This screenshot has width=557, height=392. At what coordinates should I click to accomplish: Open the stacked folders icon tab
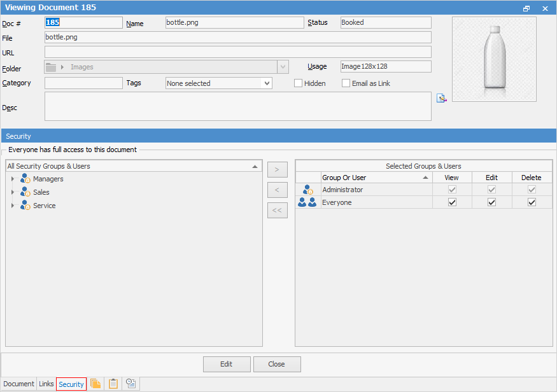click(95, 383)
